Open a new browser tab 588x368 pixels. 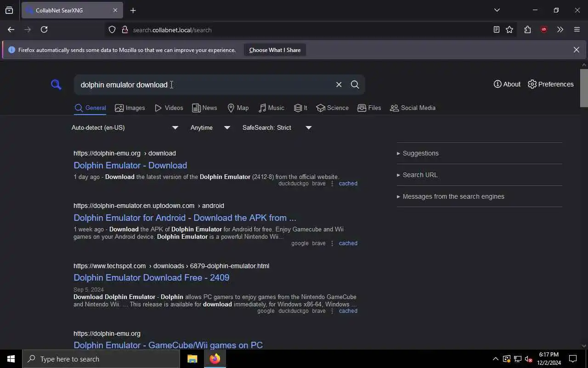[x=133, y=11]
